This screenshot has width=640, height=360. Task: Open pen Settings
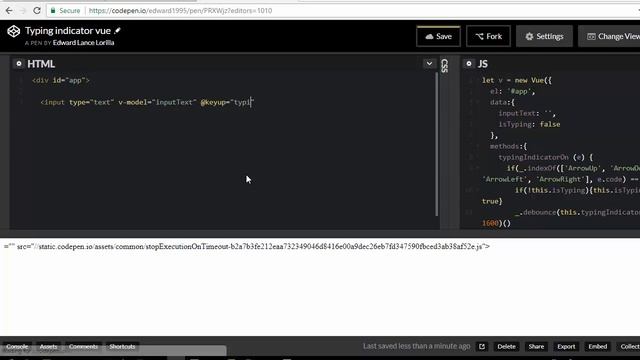coord(544,36)
